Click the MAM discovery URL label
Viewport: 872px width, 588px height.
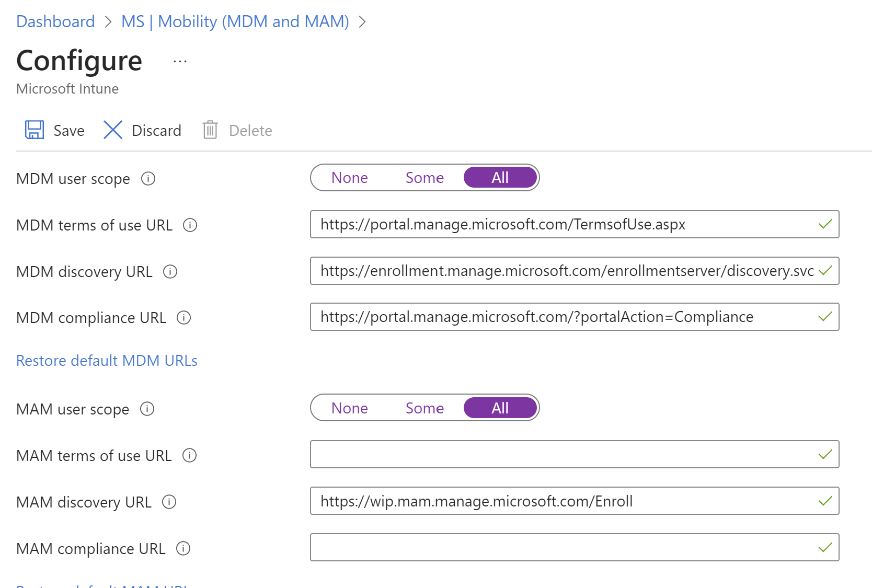pyautogui.click(x=84, y=502)
